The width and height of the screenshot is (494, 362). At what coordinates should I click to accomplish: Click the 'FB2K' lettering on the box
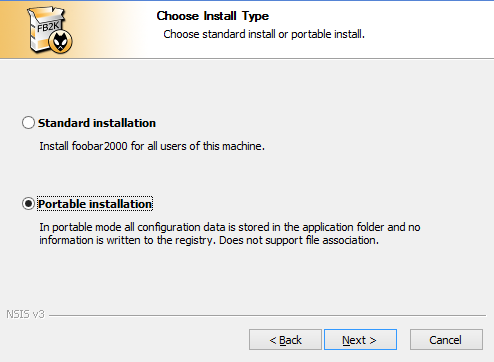[48, 26]
